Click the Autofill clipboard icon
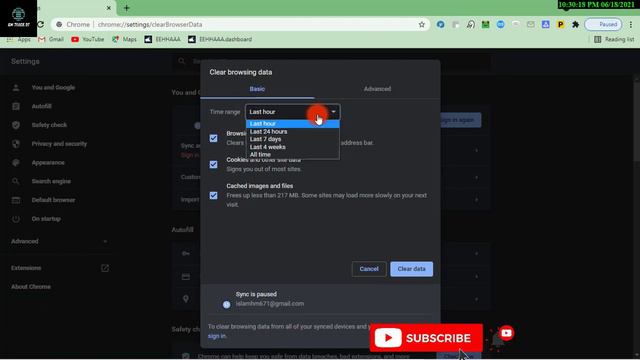The width and height of the screenshot is (640, 360). pos(16,107)
